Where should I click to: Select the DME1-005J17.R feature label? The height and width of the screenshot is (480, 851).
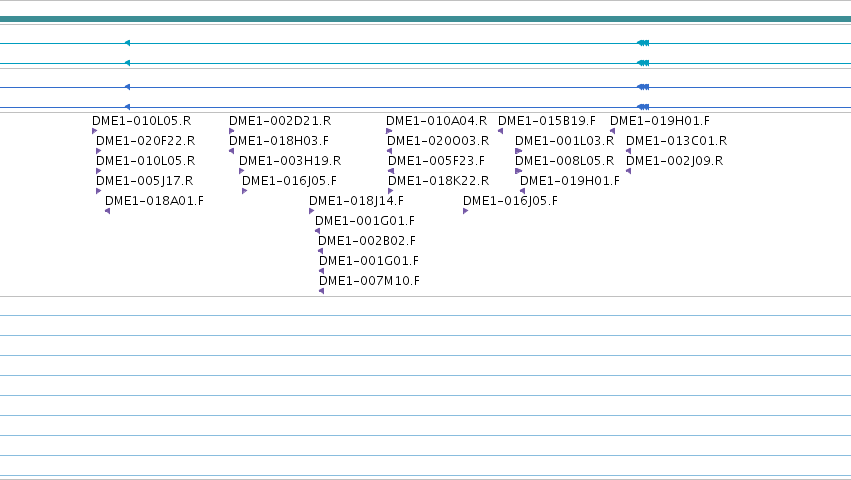[x=144, y=181]
